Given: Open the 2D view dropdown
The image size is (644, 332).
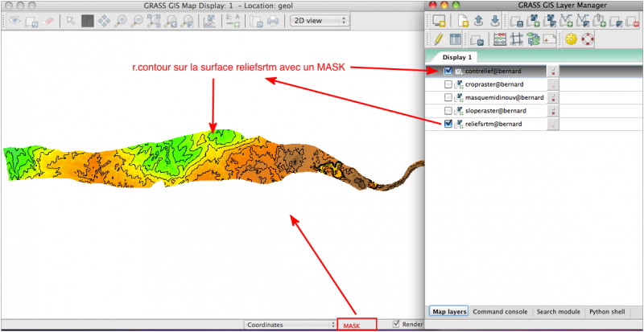Looking at the screenshot, I should coord(318,22).
